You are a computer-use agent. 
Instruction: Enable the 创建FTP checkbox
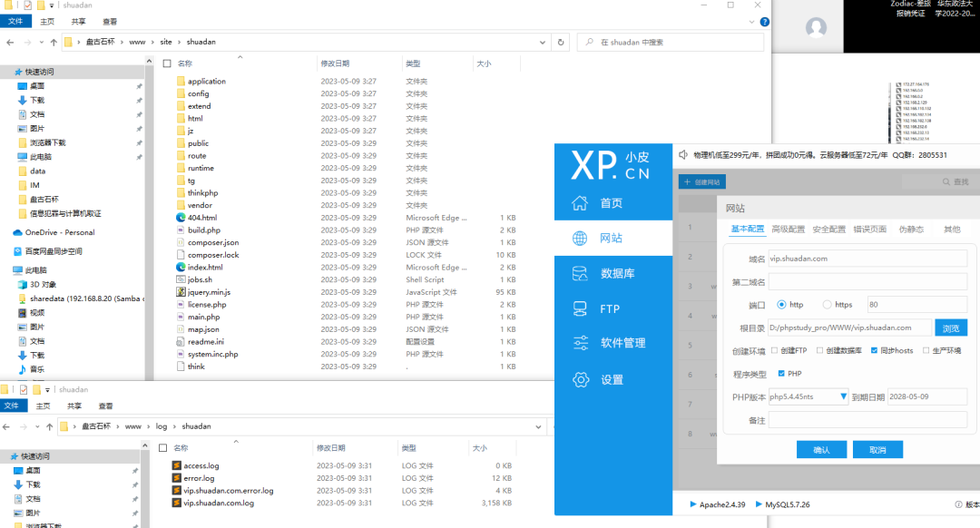click(x=775, y=350)
